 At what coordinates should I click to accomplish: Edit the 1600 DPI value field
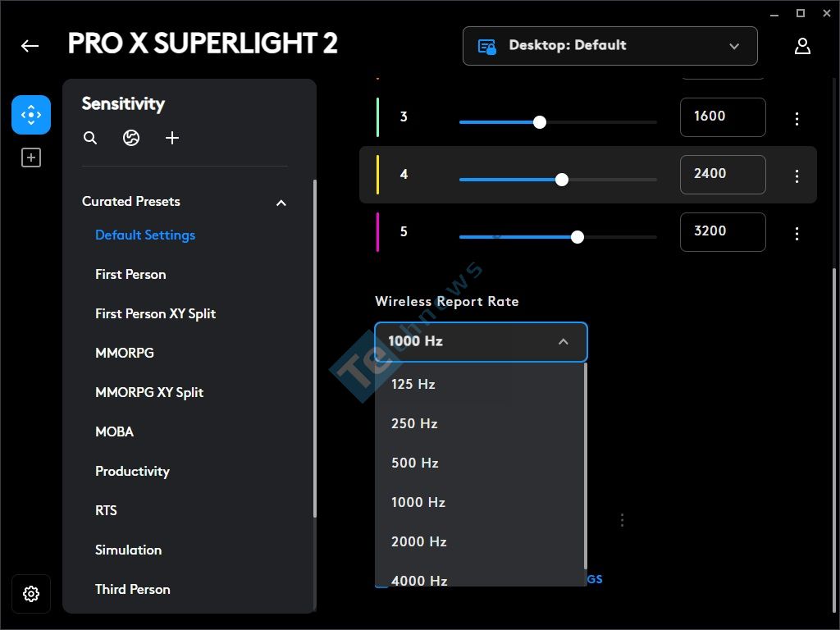(723, 116)
